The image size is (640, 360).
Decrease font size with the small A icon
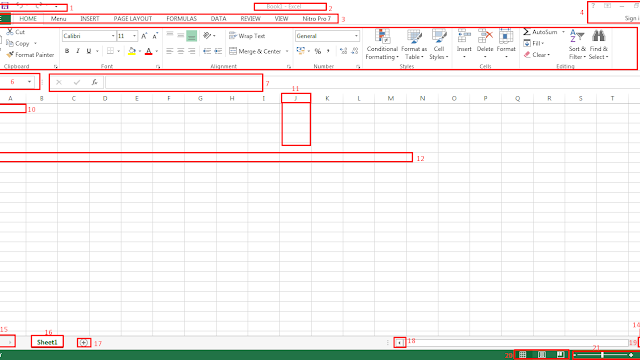(x=155, y=36)
